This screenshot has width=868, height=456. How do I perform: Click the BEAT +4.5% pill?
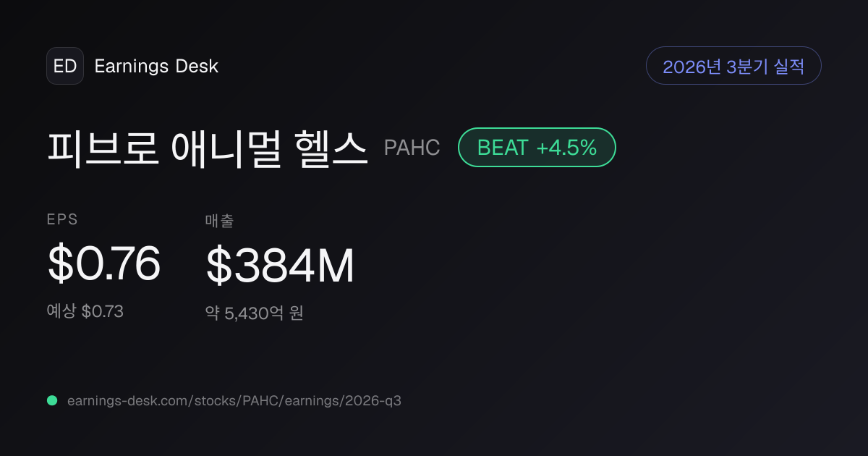click(537, 148)
